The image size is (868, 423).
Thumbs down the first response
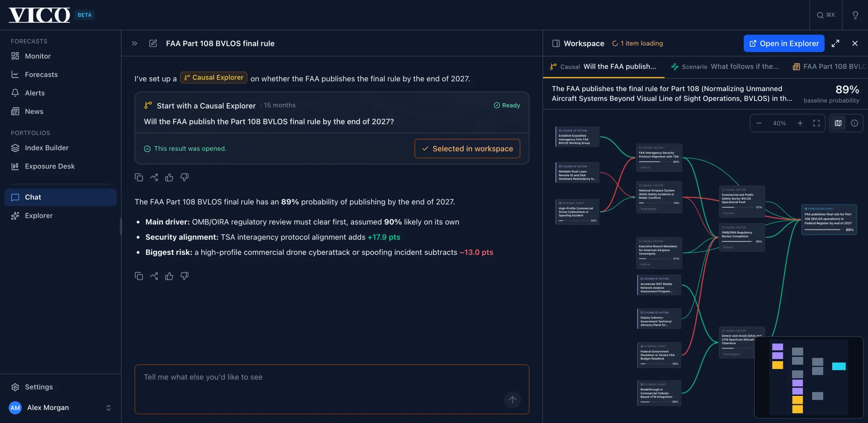click(x=184, y=177)
